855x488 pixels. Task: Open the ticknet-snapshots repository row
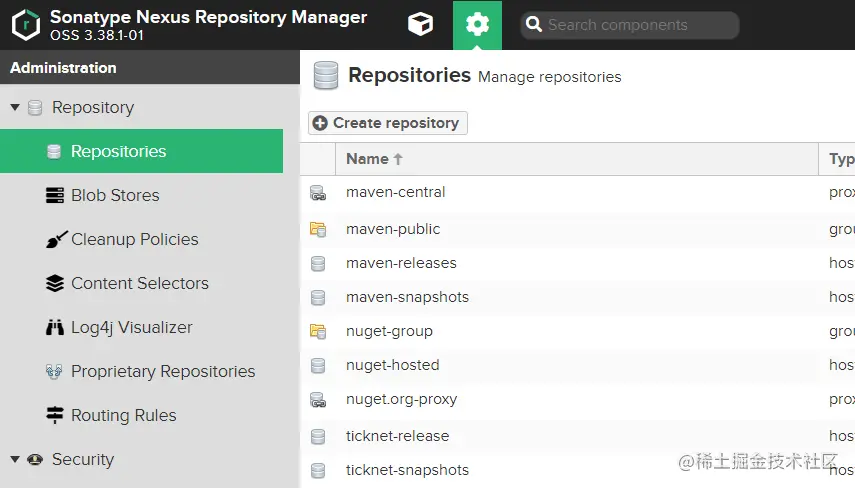[x=577, y=470]
